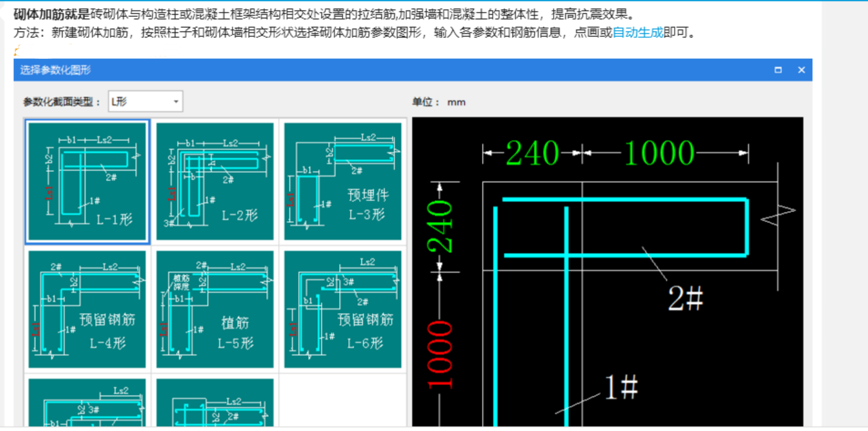This screenshot has width=868, height=431.
Task: Maximize the 选择参数化图形 dialog
Action: pos(778,70)
